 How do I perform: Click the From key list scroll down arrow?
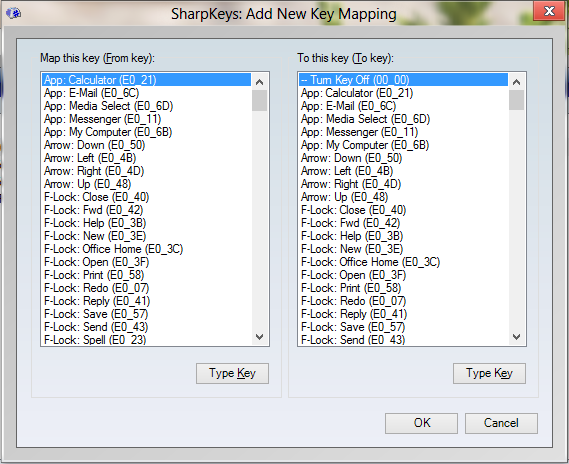click(259, 337)
